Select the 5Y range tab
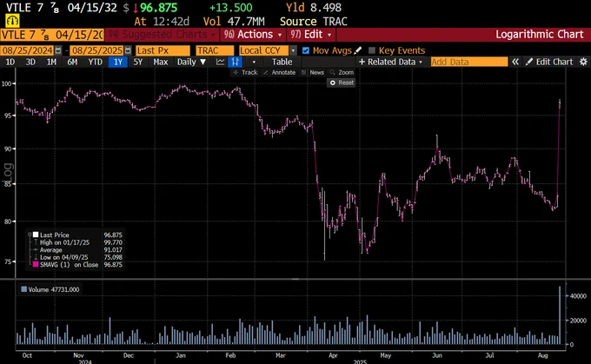This screenshot has width=591, height=364. [x=138, y=62]
